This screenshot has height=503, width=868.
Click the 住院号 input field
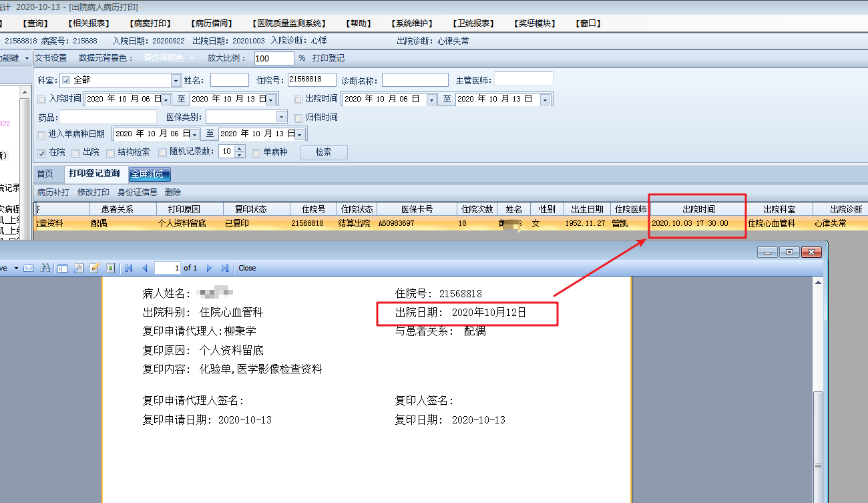(x=312, y=80)
